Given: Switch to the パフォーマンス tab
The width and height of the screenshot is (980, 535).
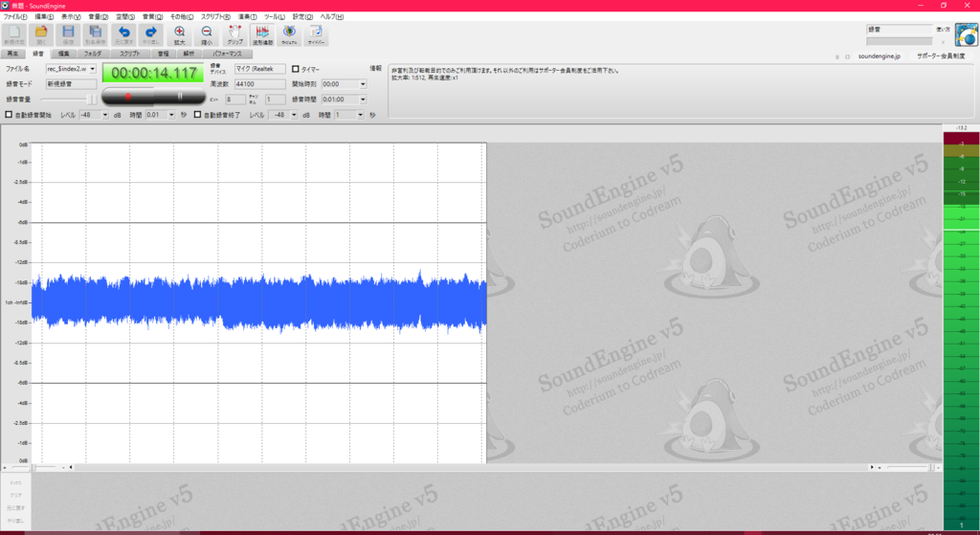Looking at the screenshot, I should click(x=227, y=54).
